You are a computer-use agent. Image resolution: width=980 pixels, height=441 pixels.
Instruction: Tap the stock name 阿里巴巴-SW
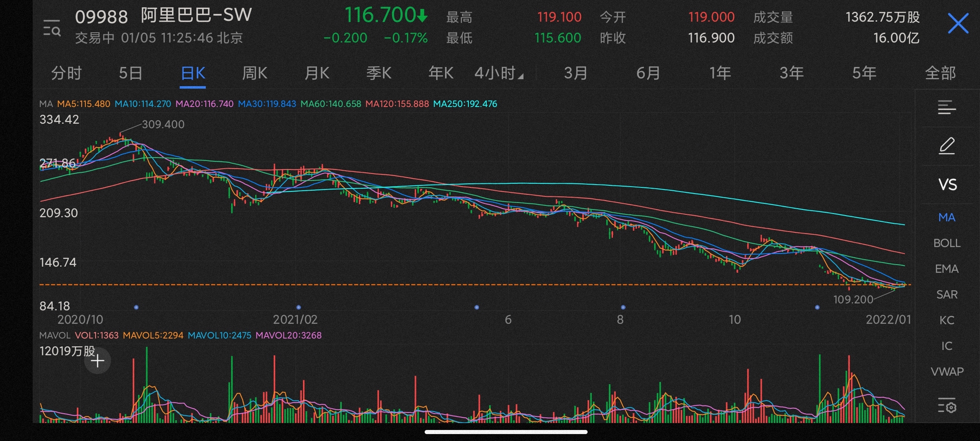196,16
